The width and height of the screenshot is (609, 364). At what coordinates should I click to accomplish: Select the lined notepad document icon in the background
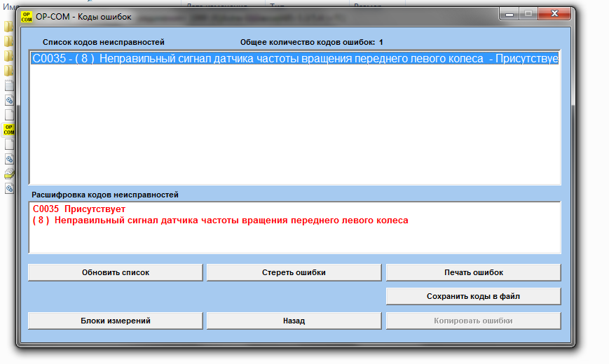(9, 85)
